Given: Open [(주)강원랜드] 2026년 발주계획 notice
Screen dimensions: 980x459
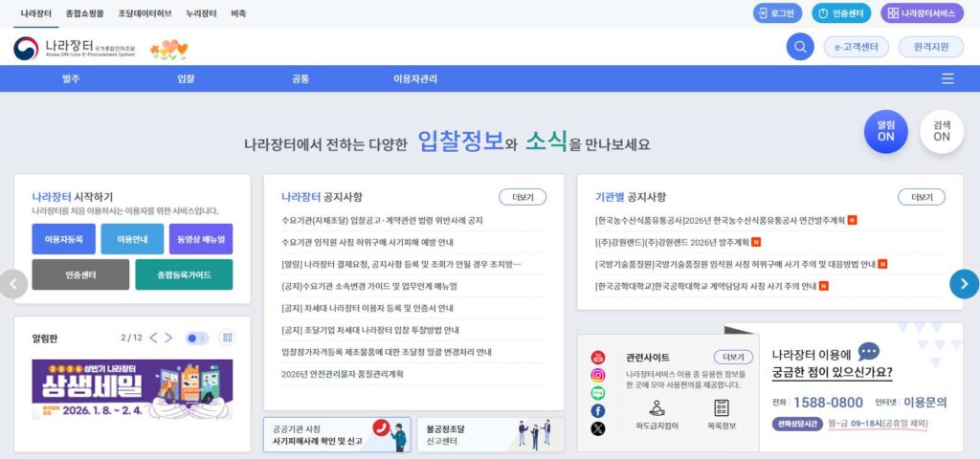Looking at the screenshot, I should 672,242.
